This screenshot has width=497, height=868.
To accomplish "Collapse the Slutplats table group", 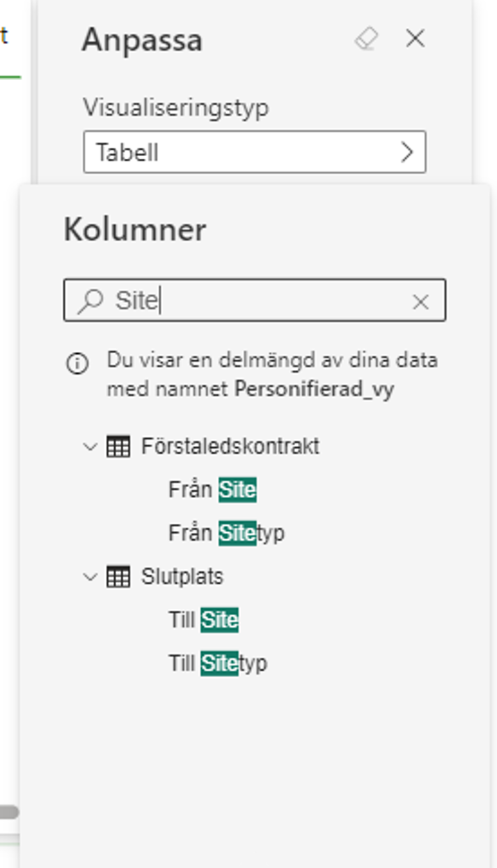I will [x=90, y=577].
